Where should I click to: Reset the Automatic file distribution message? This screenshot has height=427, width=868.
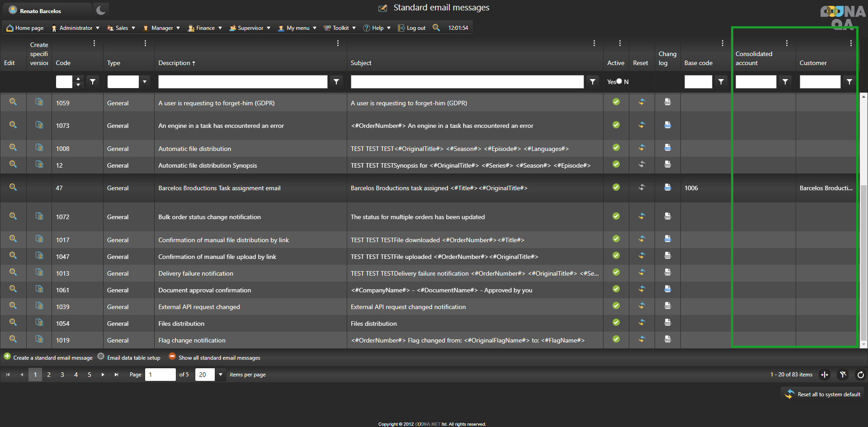tap(642, 148)
